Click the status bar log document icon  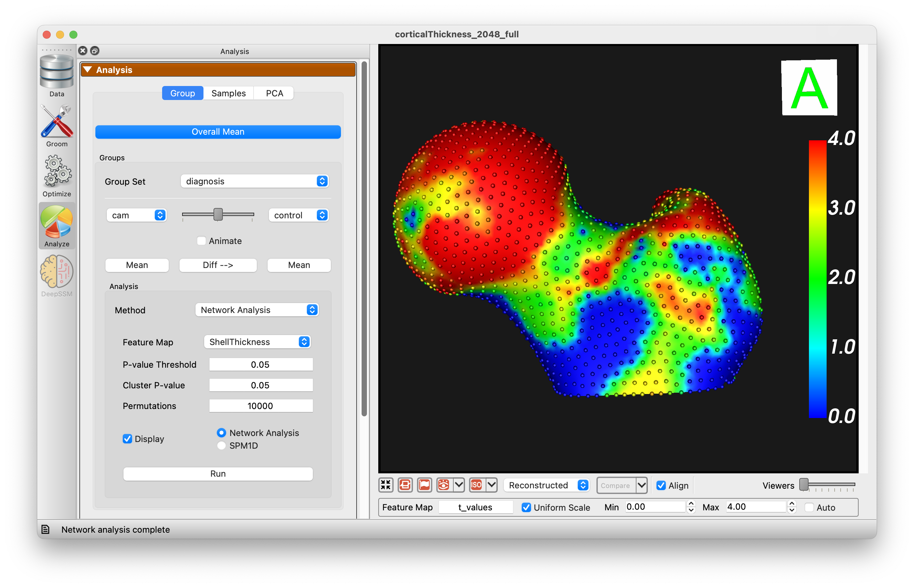click(x=46, y=529)
